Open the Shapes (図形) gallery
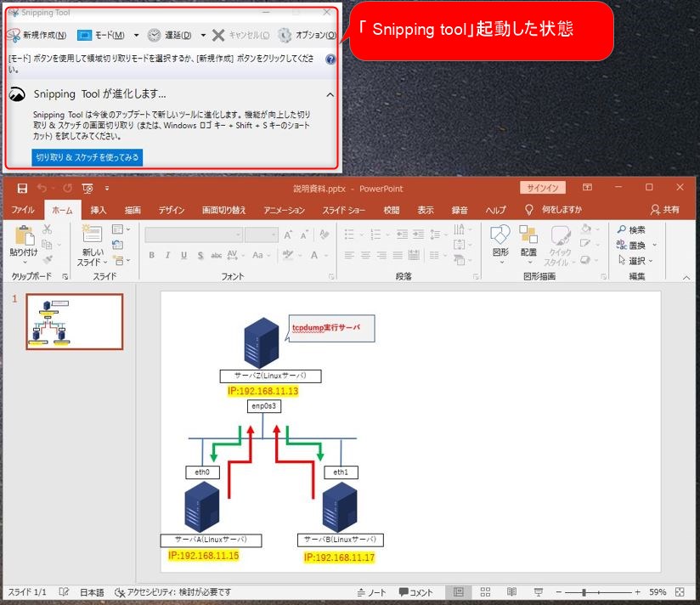This screenshot has width=700, height=605. click(x=500, y=244)
